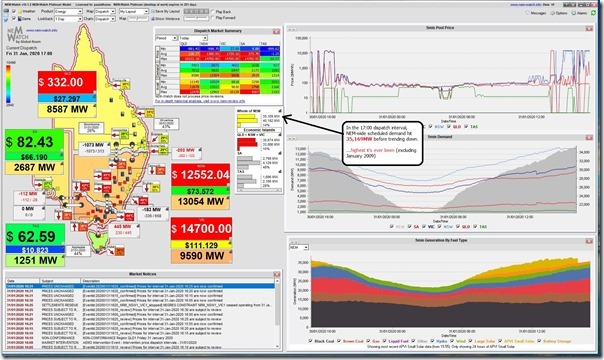Select the Play Forward radio button
The height and width of the screenshot is (360, 604).
click(x=213, y=18)
